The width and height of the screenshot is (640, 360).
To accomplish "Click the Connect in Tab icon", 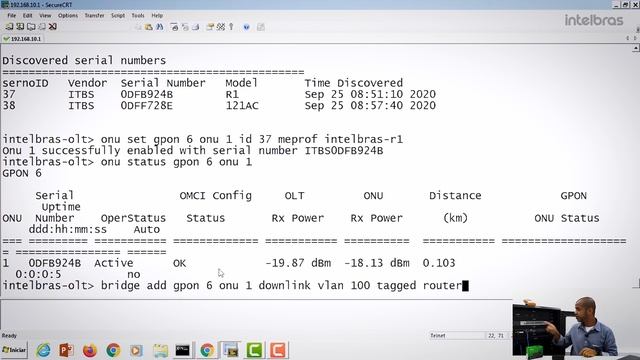I will pos(31,27).
